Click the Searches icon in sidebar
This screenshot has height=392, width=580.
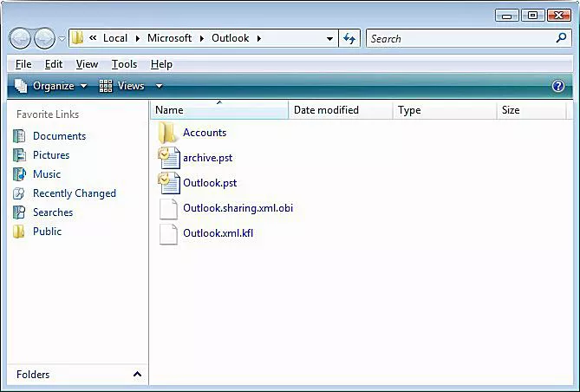tap(19, 212)
